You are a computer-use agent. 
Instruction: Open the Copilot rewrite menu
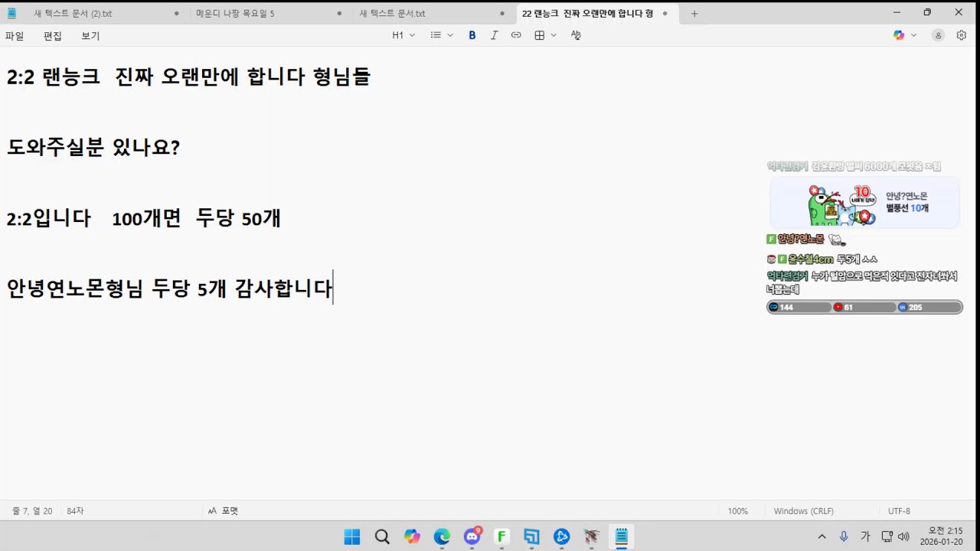click(904, 35)
